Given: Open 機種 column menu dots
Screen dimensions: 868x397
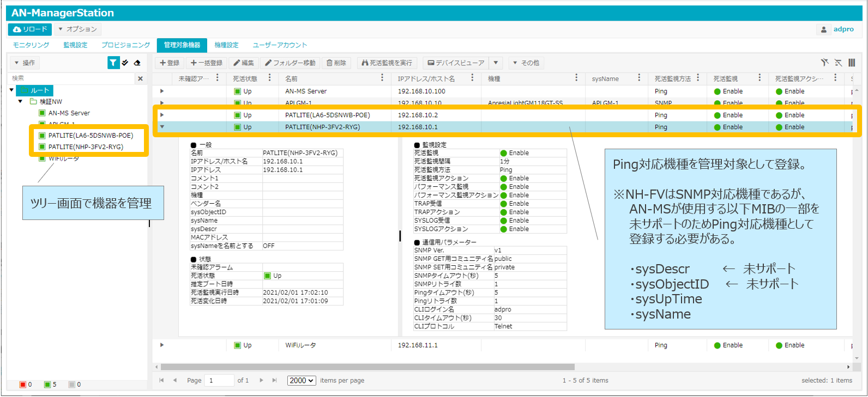Looking at the screenshot, I should point(576,78).
